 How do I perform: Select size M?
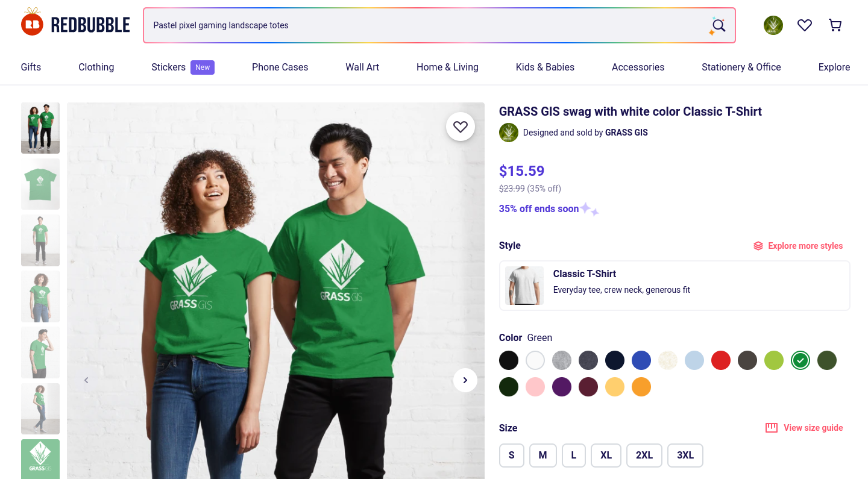click(x=542, y=456)
